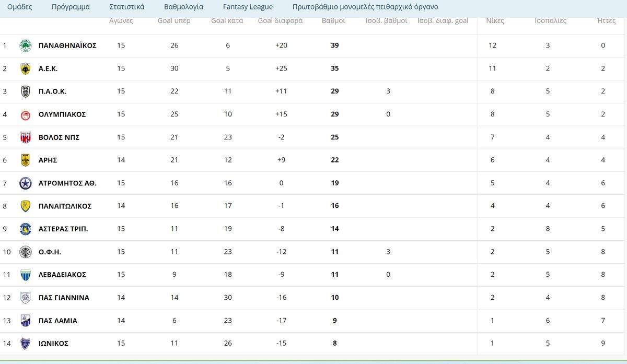Click the Atromitos star logo
Viewport: 627px width, 364px height.
25,183
